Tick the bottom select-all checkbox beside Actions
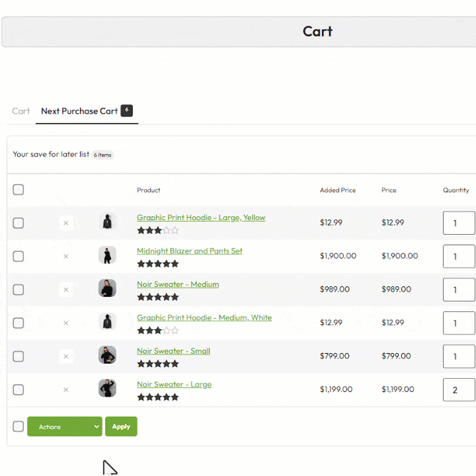This screenshot has width=476, height=476. [19, 426]
